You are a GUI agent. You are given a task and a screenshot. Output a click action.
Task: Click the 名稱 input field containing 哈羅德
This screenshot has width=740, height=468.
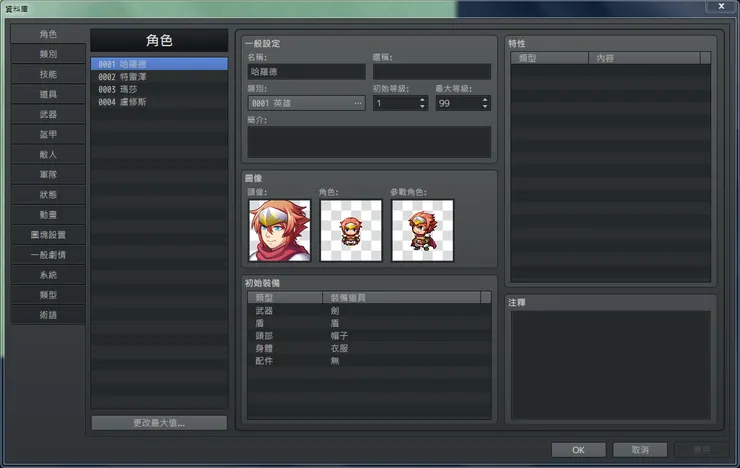click(x=306, y=72)
